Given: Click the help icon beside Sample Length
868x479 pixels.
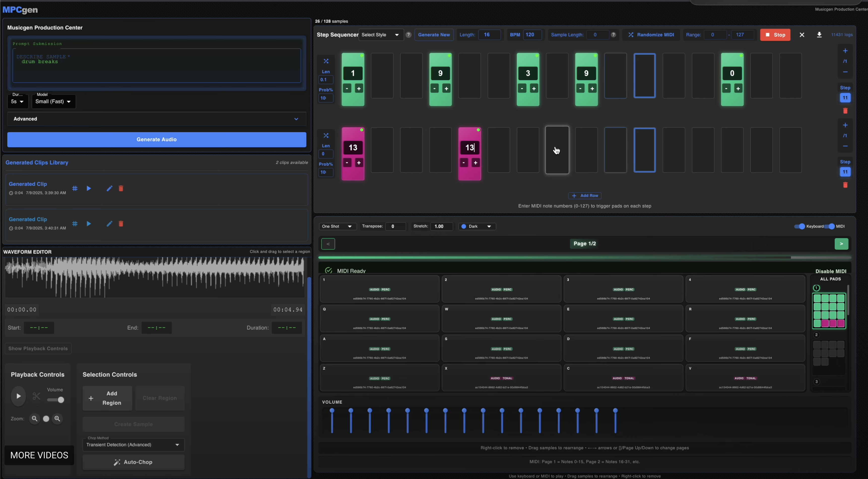Looking at the screenshot, I should (x=614, y=35).
